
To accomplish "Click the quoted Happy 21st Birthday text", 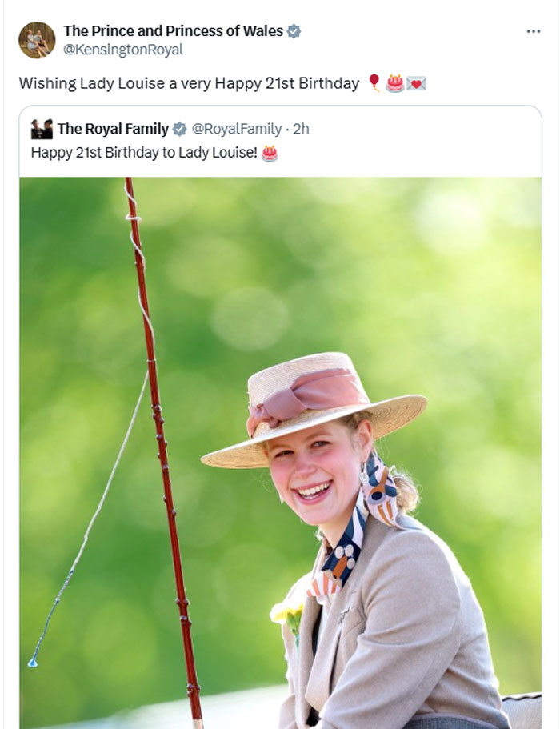I will [x=144, y=153].
